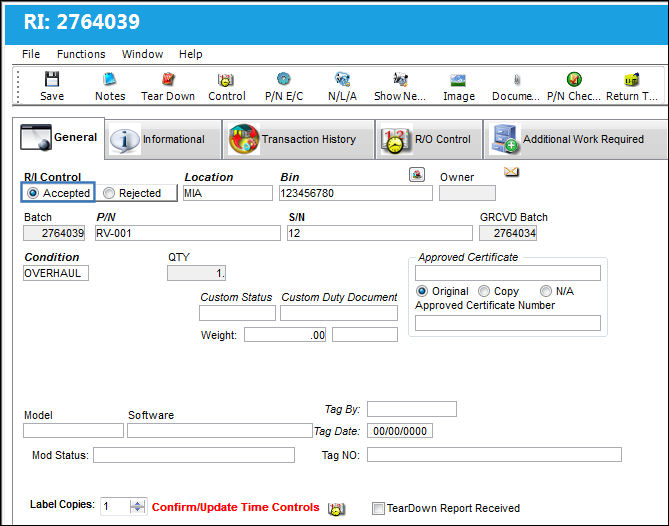Click the envelope icon next to Owner
The width and height of the screenshot is (669, 526).
click(511, 172)
